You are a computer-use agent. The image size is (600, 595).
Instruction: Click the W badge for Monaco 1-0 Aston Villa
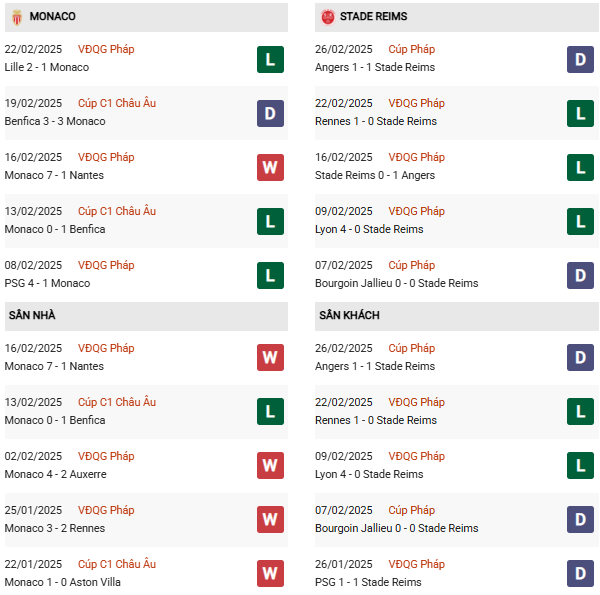270,574
